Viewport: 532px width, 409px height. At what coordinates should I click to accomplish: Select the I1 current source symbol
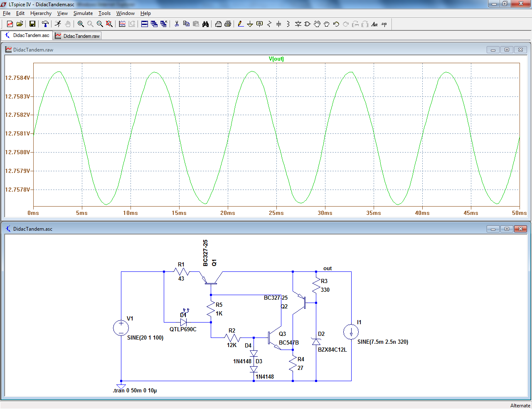tap(351, 332)
